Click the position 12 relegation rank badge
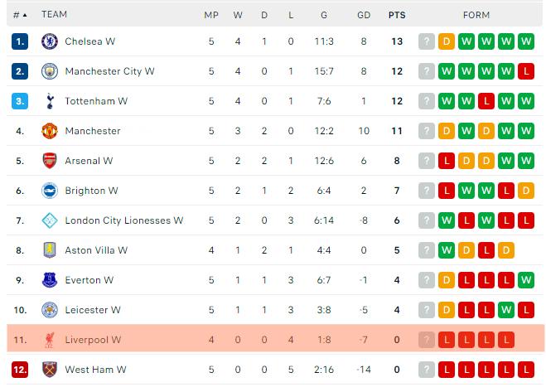Image resolution: width=546 pixels, height=392 pixels. tap(20, 370)
